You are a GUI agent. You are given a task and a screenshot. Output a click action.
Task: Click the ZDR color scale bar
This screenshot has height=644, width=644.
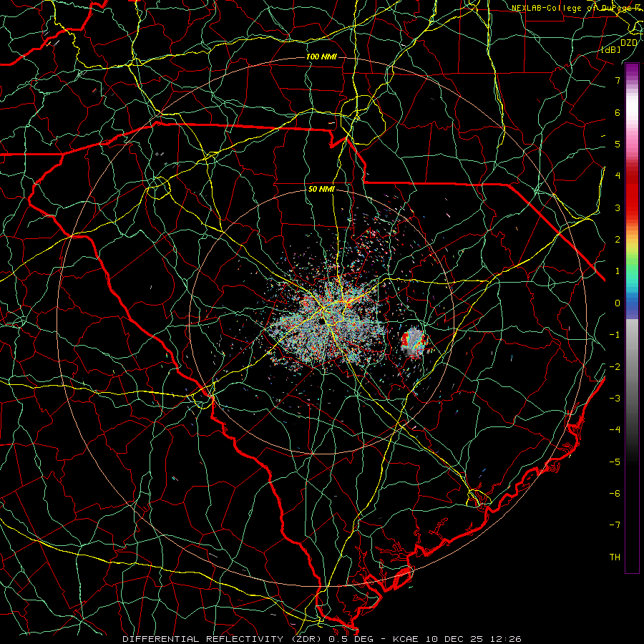click(x=632, y=318)
